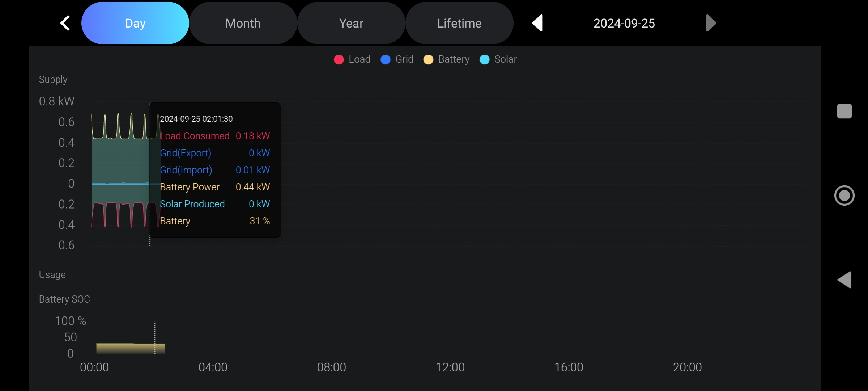Tap the Solar legend label text

[505, 59]
